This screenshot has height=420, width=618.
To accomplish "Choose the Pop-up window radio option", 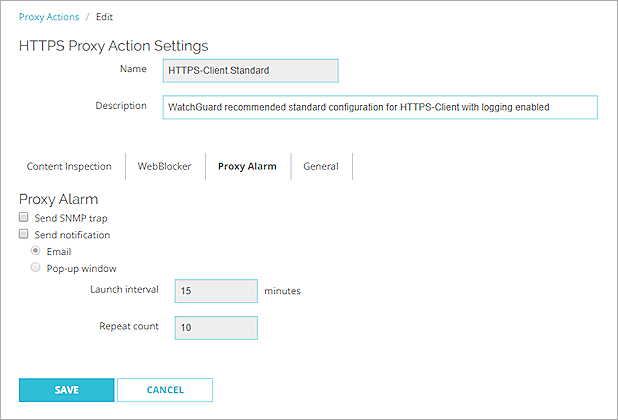I will (35, 268).
